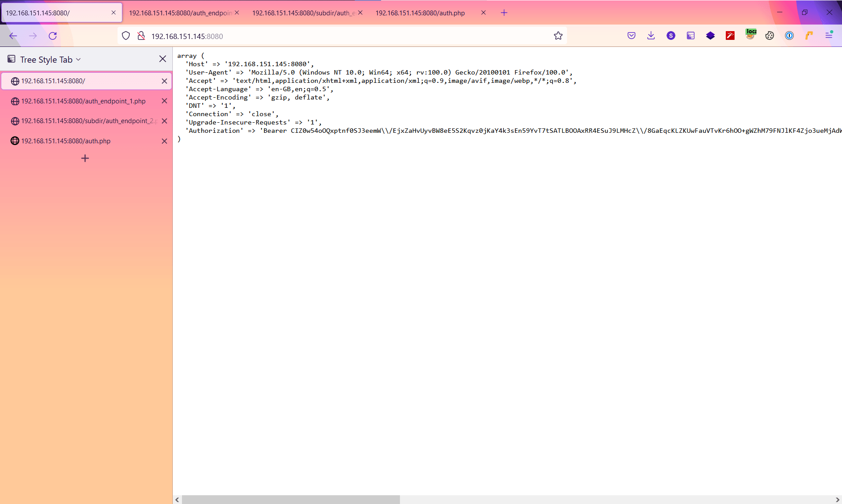
Task: Show insecure connection site info
Action: tap(141, 36)
